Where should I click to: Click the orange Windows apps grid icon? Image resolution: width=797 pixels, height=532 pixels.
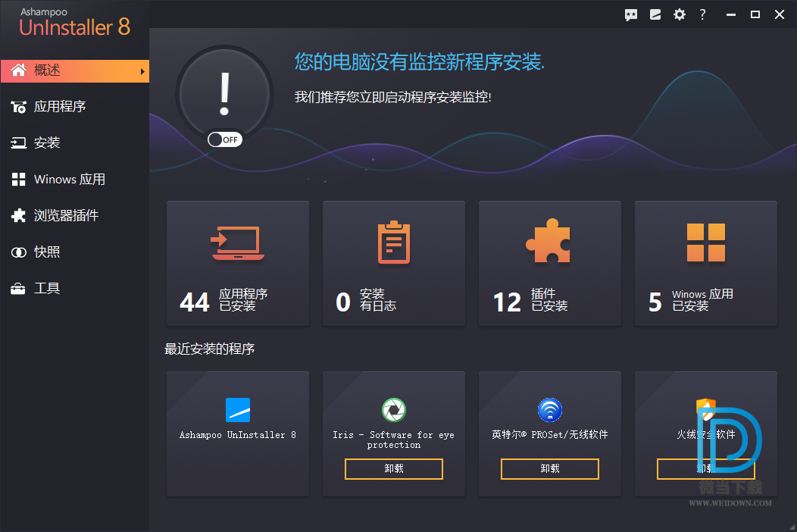pos(706,243)
